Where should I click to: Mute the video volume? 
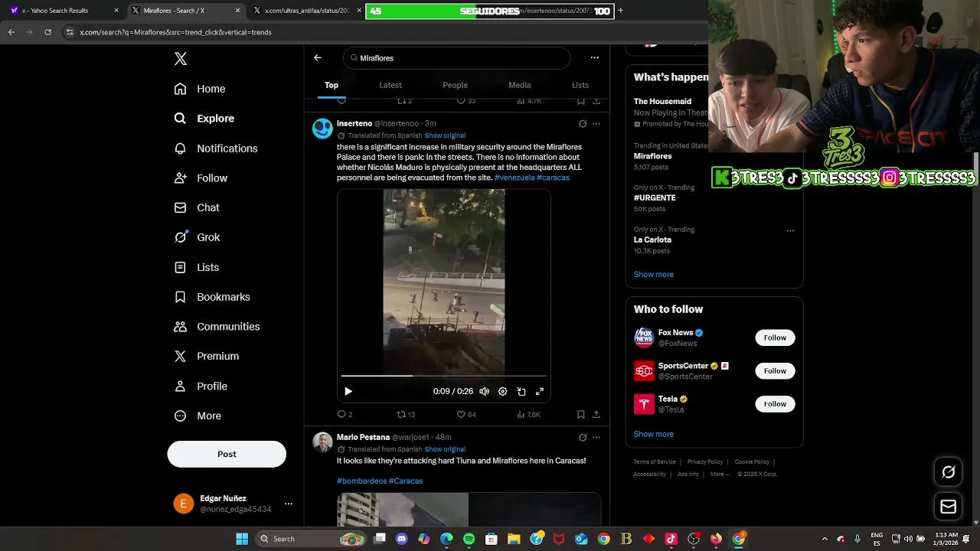tap(484, 391)
